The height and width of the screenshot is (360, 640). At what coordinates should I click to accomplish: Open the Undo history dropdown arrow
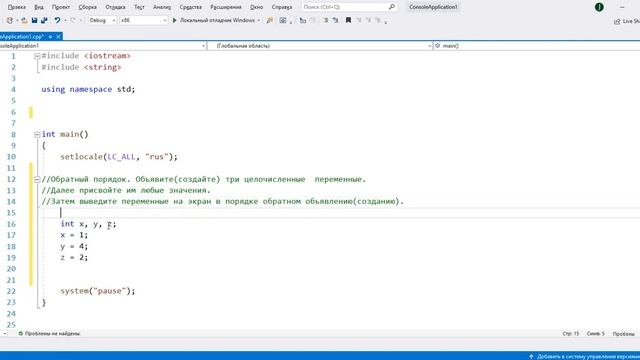coord(65,20)
